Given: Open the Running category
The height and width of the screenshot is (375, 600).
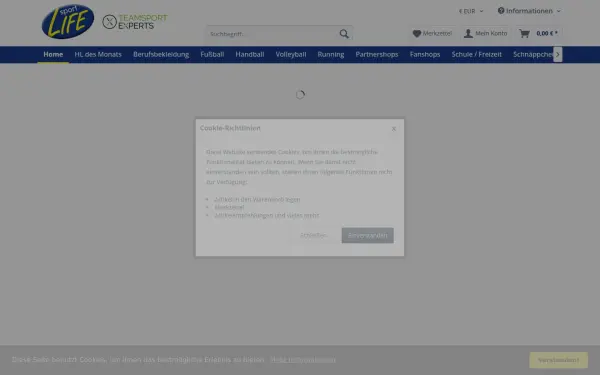Looking at the screenshot, I should pyautogui.click(x=331, y=54).
